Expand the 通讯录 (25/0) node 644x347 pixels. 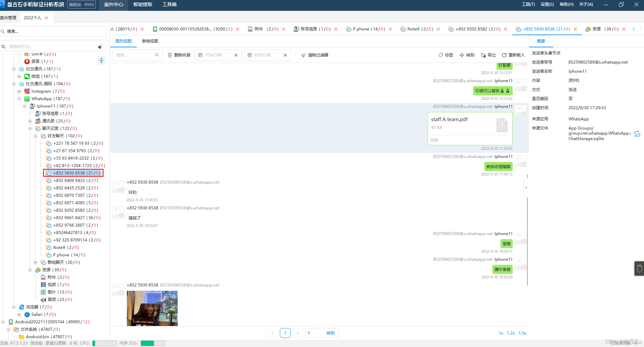(x=30, y=121)
